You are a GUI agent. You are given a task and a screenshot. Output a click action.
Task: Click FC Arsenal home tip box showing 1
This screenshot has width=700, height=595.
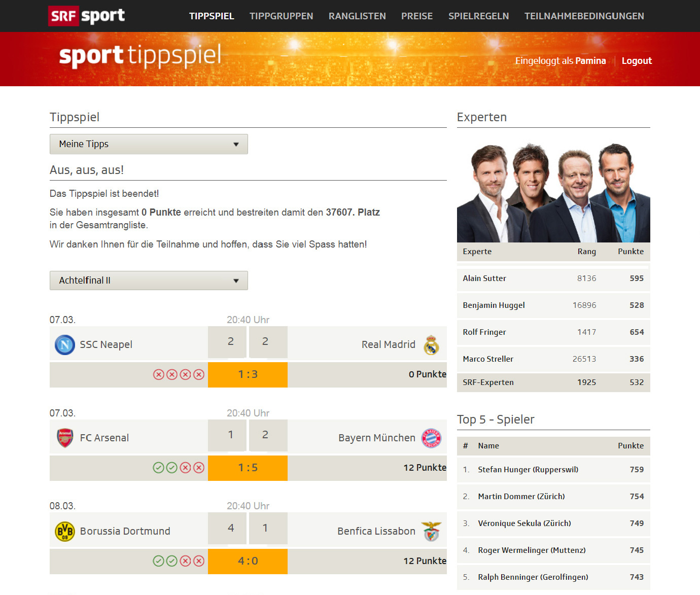click(227, 436)
